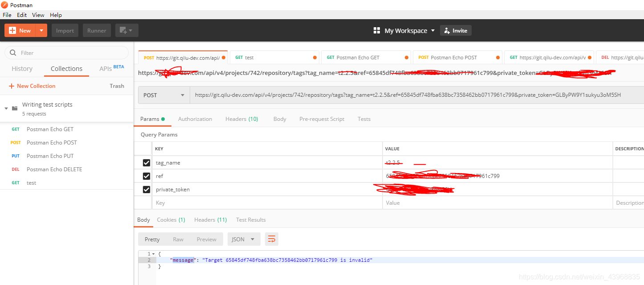This screenshot has height=285, width=644.
Task: Open the Runner
Action: (x=97, y=30)
